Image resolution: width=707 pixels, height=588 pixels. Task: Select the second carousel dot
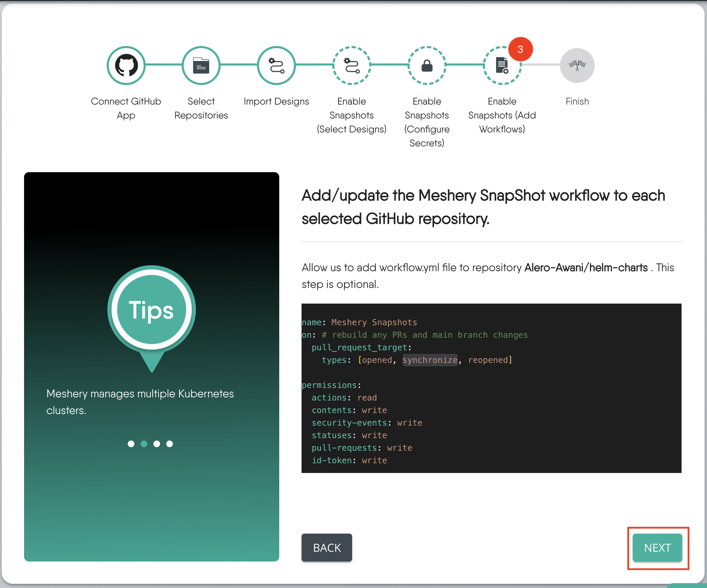[x=144, y=444]
